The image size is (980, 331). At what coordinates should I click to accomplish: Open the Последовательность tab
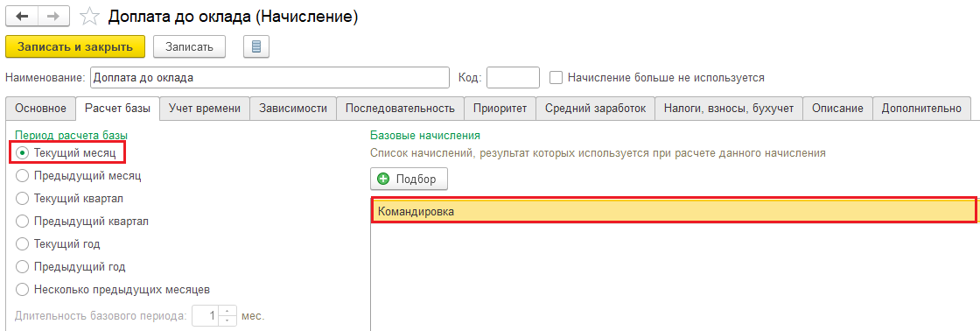click(400, 109)
